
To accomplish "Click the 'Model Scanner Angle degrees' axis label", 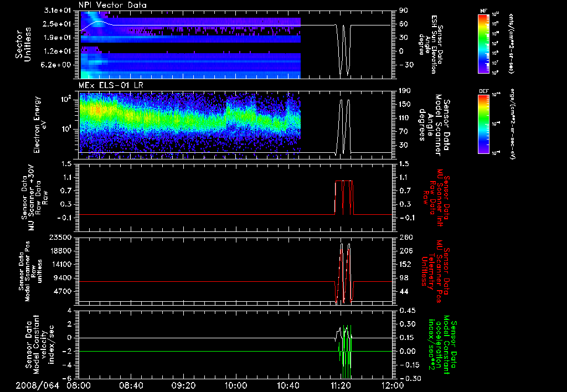I will (x=434, y=125).
